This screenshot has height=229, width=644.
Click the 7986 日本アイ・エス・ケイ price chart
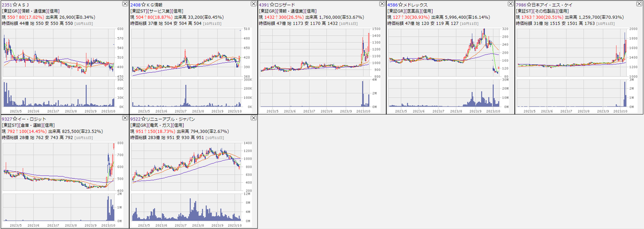point(572,53)
